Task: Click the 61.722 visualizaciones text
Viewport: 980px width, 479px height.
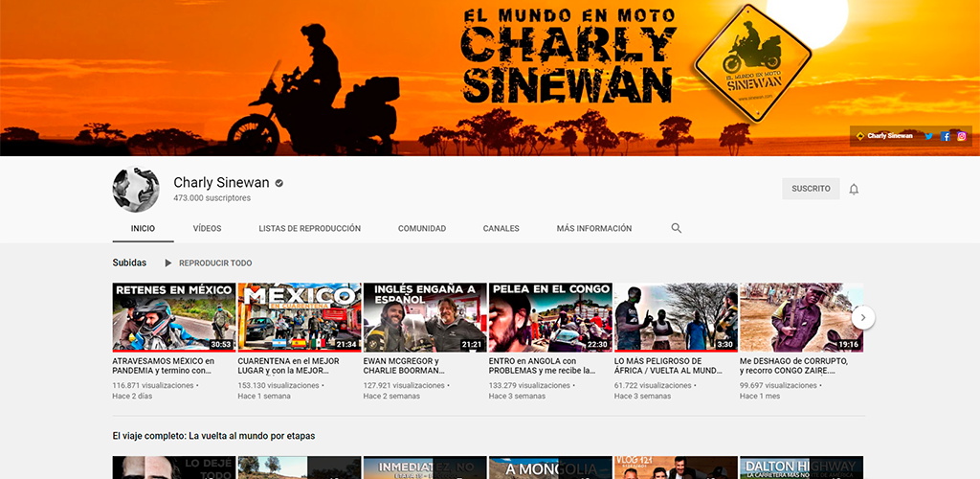Action: 653,386
